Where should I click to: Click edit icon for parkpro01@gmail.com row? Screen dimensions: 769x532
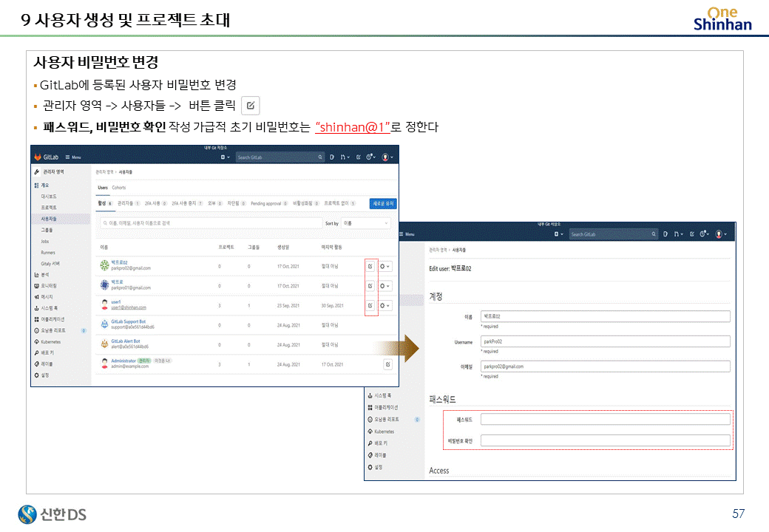click(x=370, y=286)
